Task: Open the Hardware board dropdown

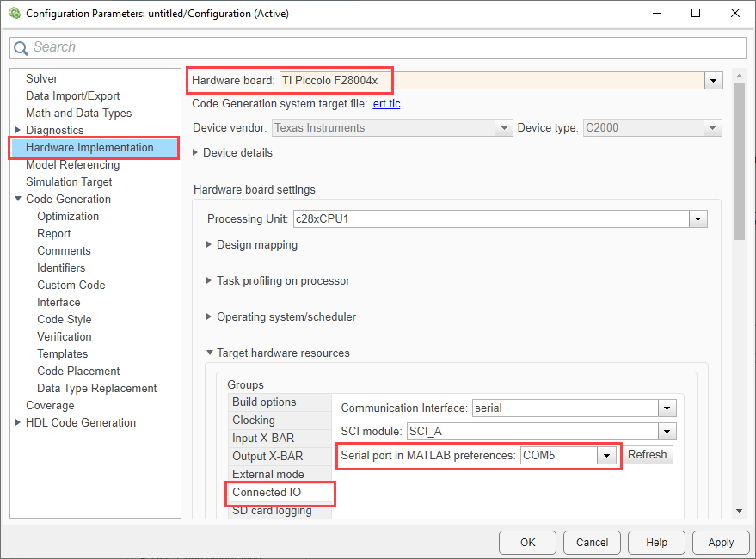Action: click(x=713, y=81)
